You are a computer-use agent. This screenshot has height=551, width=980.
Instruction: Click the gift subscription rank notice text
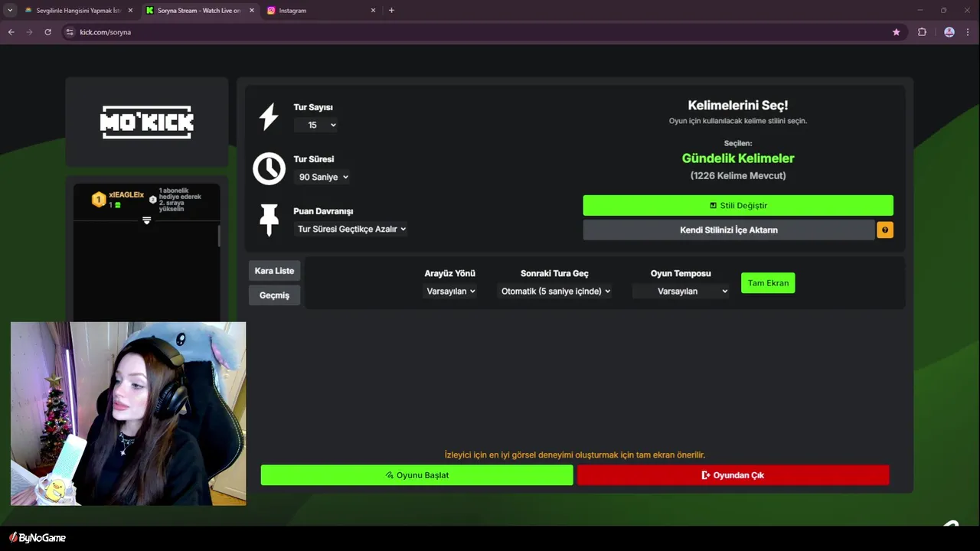(180, 200)
